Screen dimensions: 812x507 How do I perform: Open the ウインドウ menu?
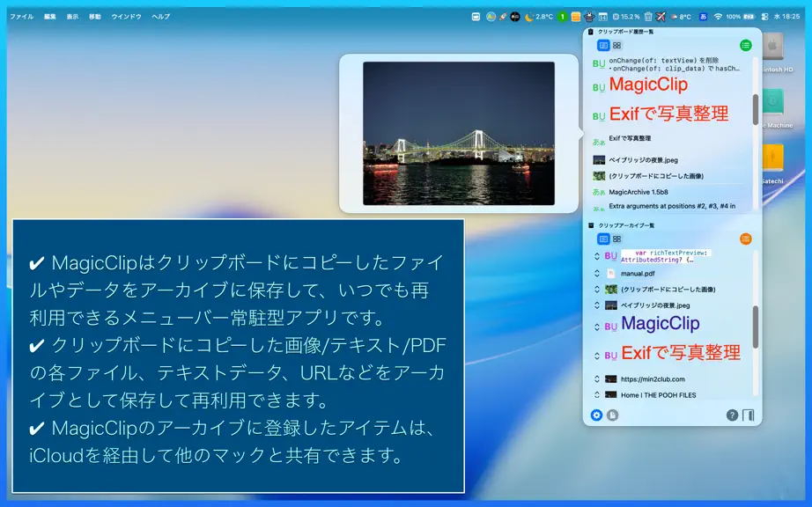[x=126, y=17]
